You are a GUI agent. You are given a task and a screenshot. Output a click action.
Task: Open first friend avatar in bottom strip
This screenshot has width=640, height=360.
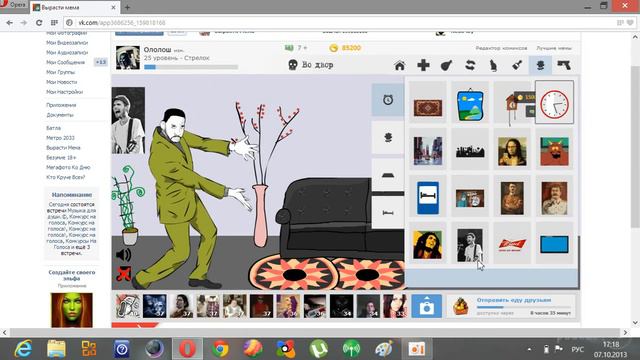[x=128, y=306]
